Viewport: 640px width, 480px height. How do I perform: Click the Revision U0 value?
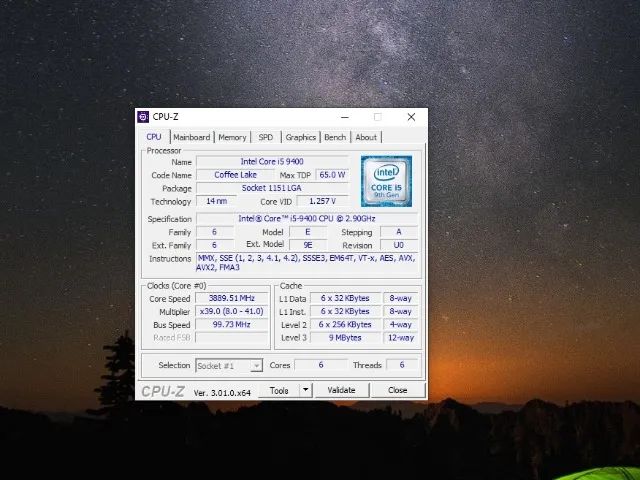(399, 245)
